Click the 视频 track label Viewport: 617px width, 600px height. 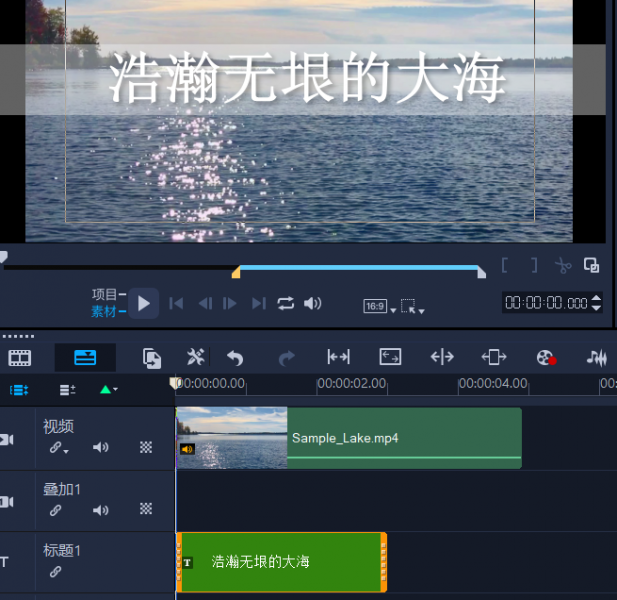58,426
